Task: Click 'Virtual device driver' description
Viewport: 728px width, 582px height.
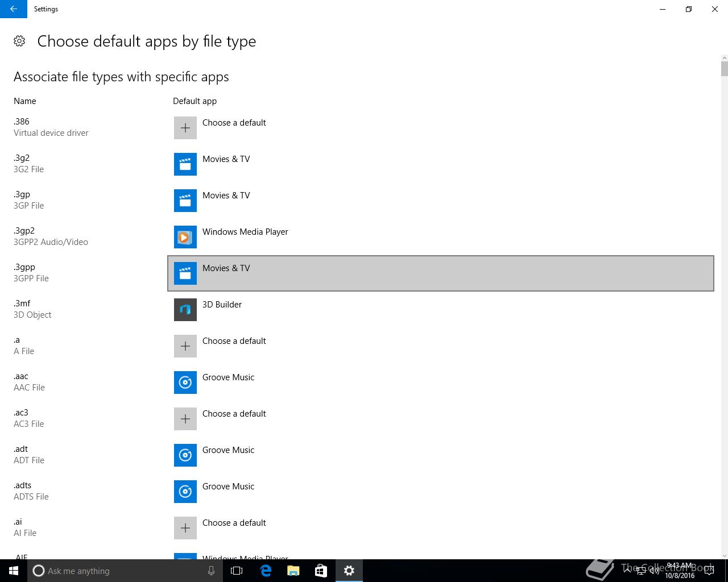Action: tap(51, 133)
